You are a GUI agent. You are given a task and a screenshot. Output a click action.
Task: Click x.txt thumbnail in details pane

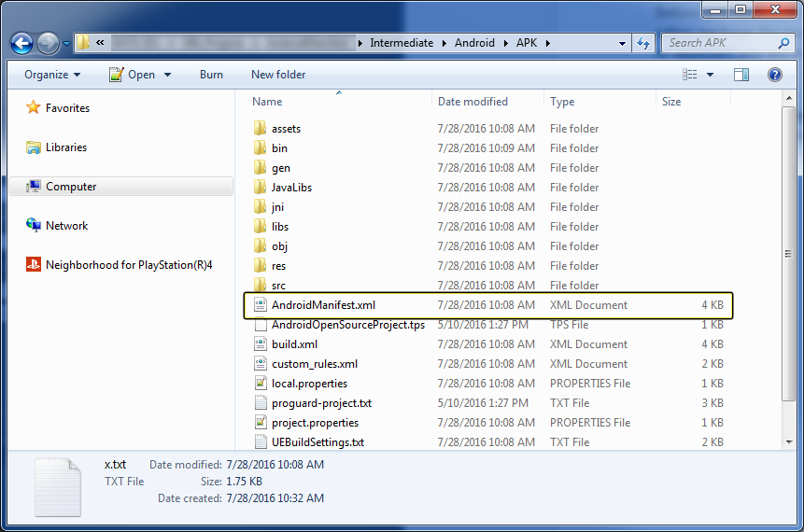58,487
